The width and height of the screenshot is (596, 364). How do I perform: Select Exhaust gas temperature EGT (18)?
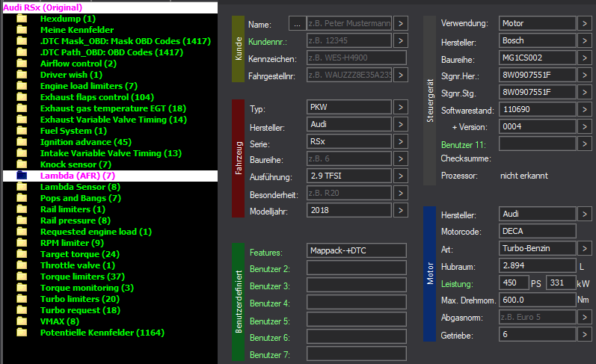click(113, 108)
